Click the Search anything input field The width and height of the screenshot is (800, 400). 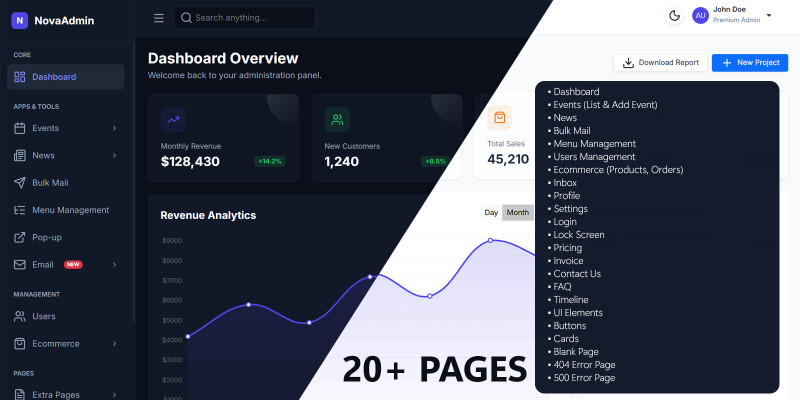[x=250, y=18]
